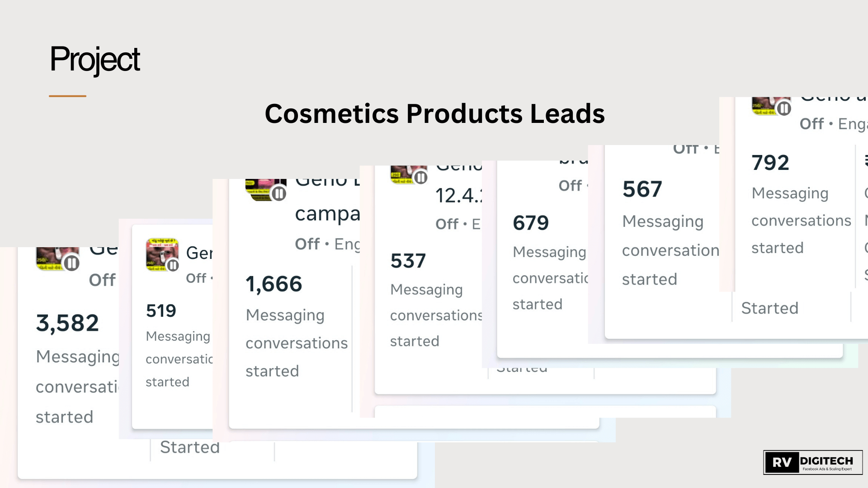Click pause icon on the 519 card thumbnail
The image size is (868, 488).
click(173, 265)
